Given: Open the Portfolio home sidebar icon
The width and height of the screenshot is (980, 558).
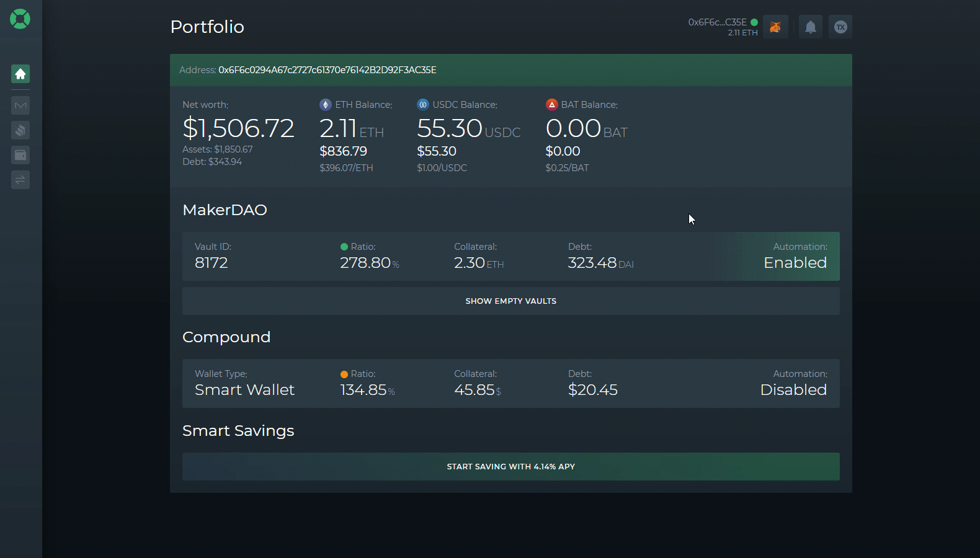Looking at the screenshot, I should pyautogui.click(x=20, y=74).
